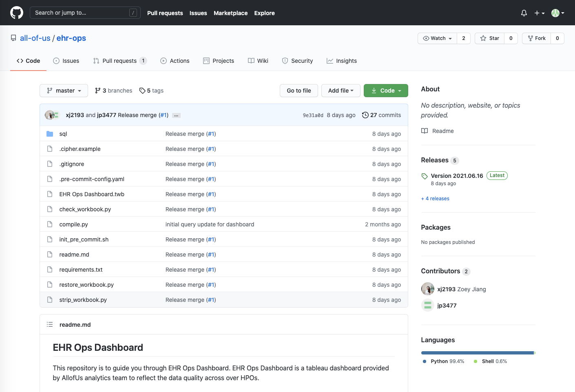The height and width of the screenshot is (392, 575).
Task: Open the + 4 releases link
Action: tap(435, 199)
